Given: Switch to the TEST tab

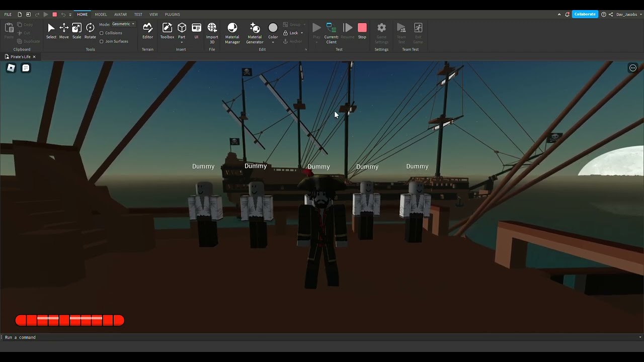Looking at the screenshot, I should (138, 15).
